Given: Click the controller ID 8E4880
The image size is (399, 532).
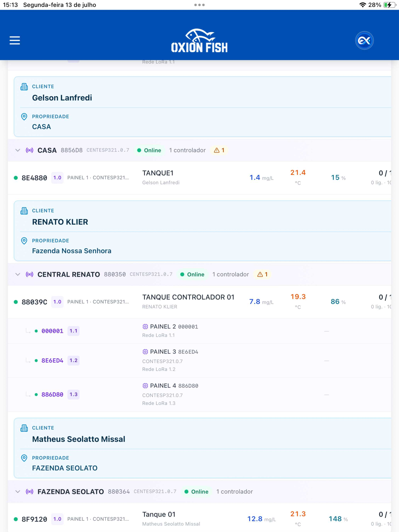Looking at the screenshot, I should (34, 178).
